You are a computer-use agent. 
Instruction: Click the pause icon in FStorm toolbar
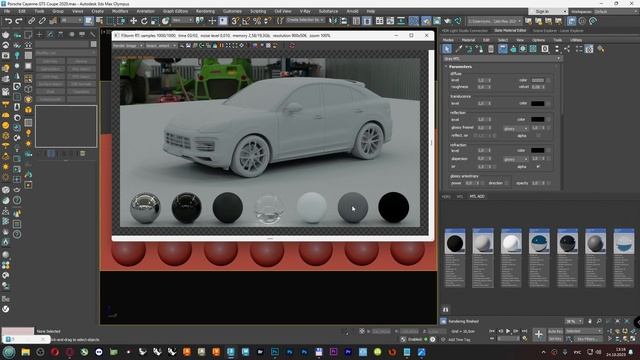[x=221, y=46]
